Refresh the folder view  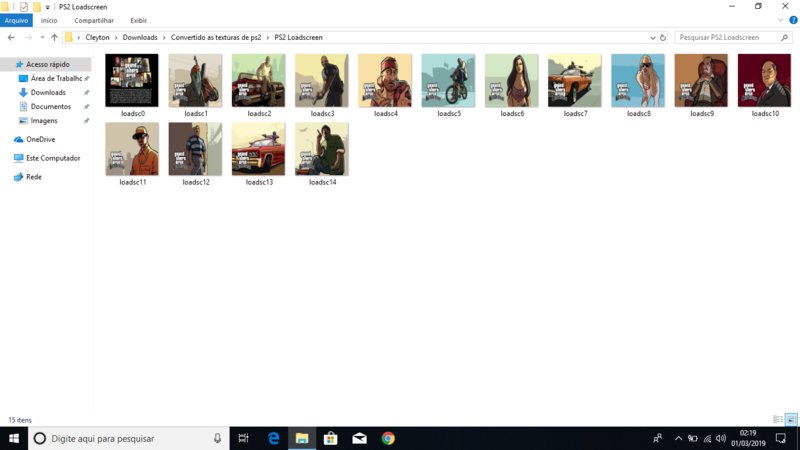click(x=663, y=37)
